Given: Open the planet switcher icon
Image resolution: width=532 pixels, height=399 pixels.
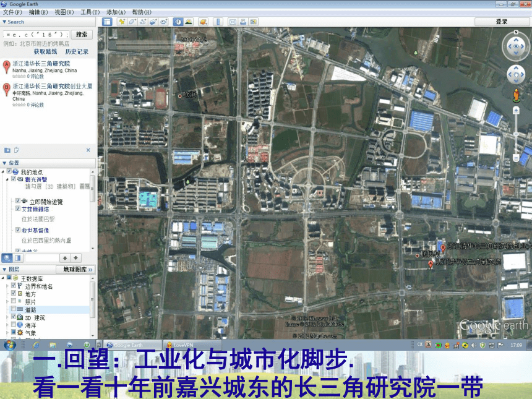Looking at the screenshot, I should [x=203, y=22].
